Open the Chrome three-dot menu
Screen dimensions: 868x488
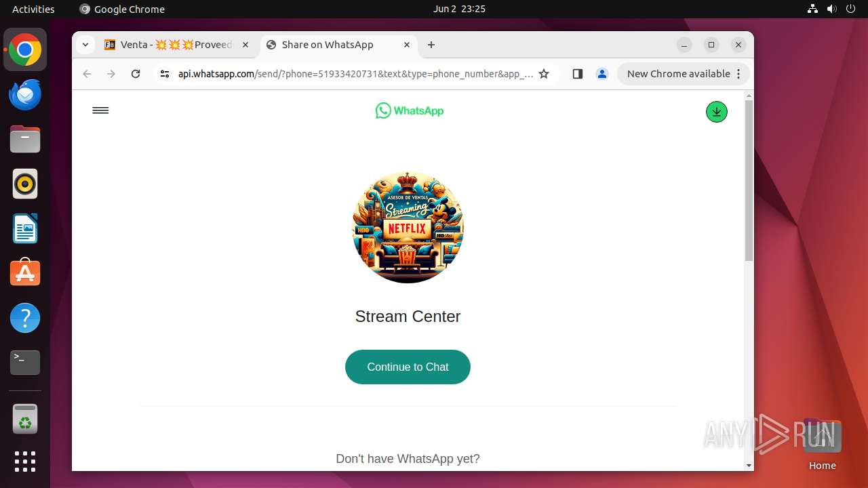pos(739,74)
